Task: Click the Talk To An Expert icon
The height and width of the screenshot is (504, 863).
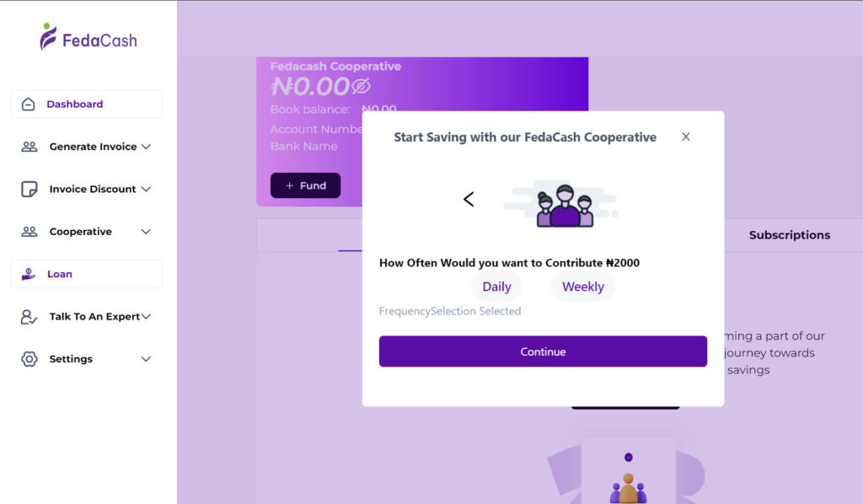Action: pos(29,317)
